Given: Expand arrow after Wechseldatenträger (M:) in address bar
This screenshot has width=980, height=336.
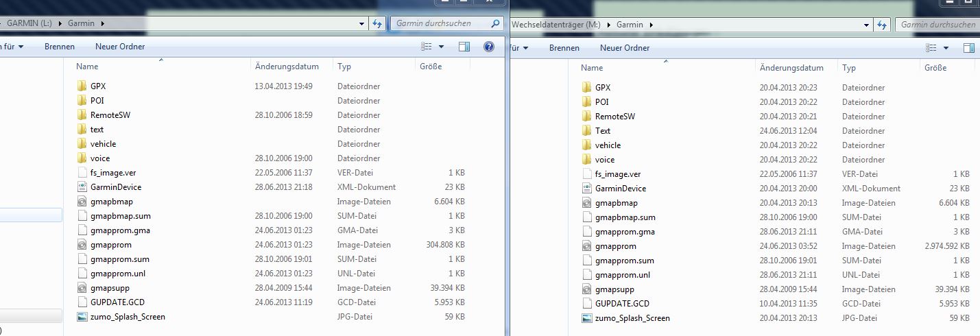Looking at the screenshot, I should pos(608,25).
